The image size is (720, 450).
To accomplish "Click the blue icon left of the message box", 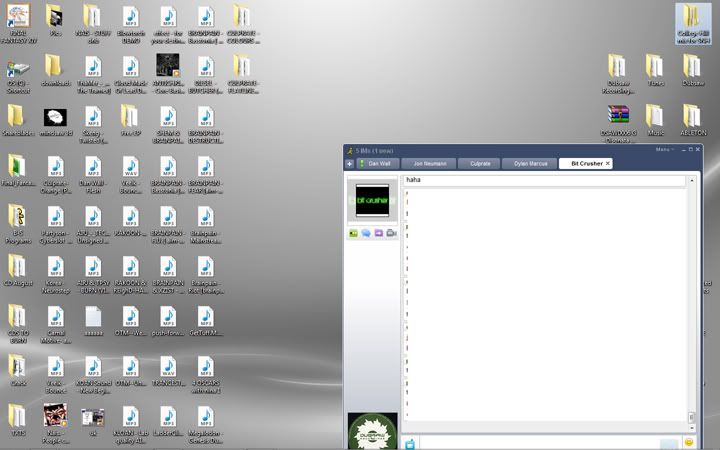I will [410, 444].
